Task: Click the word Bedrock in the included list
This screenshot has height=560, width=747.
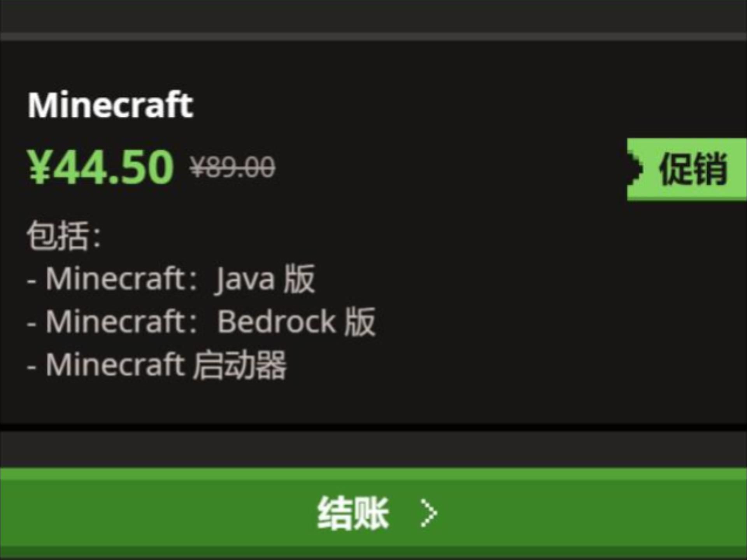Action: click(x=276, y=322)
